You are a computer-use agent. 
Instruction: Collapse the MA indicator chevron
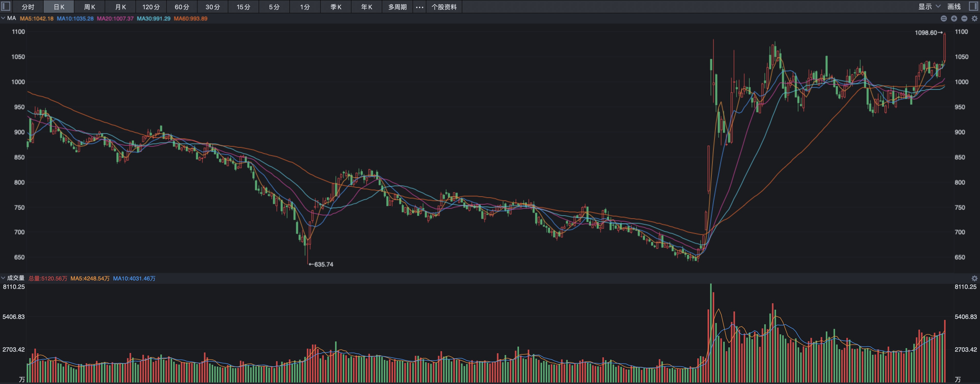click(3, 18)
